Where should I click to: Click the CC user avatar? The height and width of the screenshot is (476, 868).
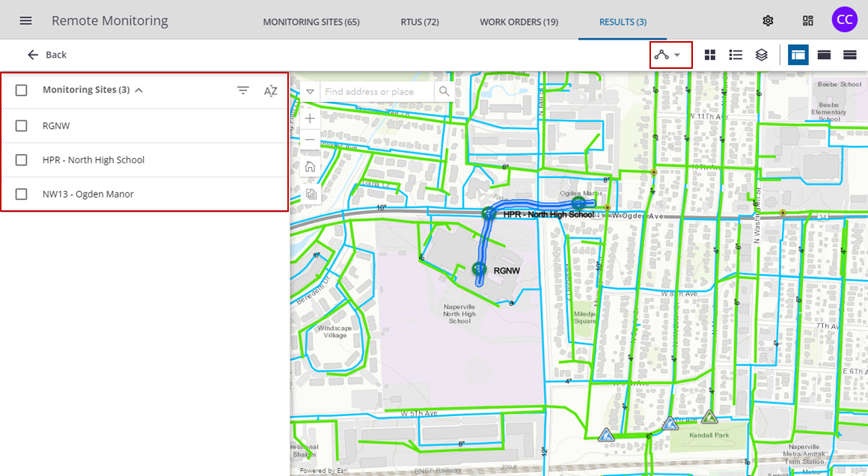point(844,19)
